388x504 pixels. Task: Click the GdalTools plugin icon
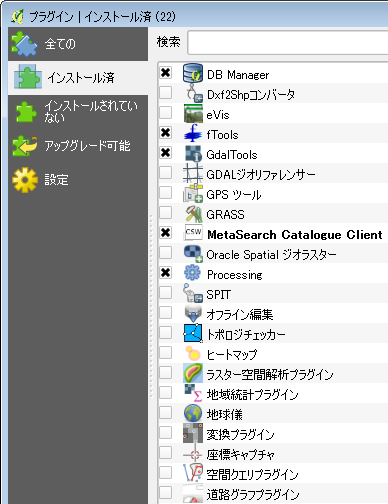pyautogui.click(x=193, y=153)
